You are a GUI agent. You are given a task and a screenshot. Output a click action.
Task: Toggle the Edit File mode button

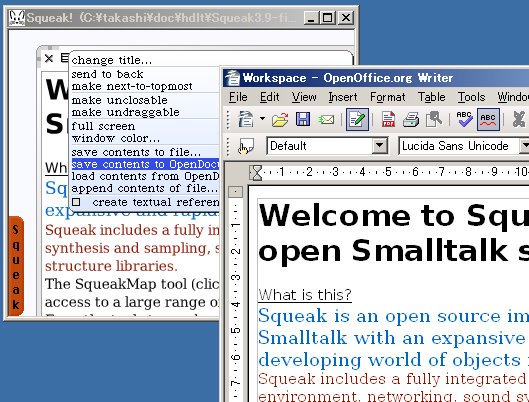(357, 119)
